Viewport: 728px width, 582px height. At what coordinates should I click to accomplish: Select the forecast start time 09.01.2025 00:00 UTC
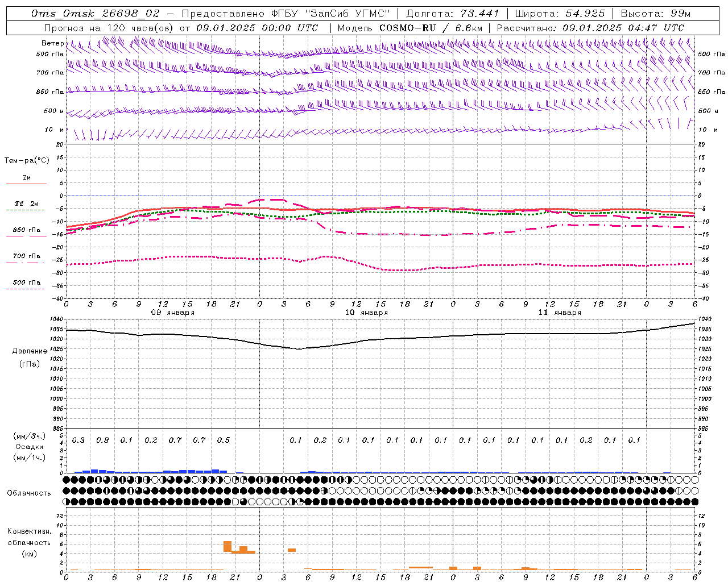(x=257, y=28)
